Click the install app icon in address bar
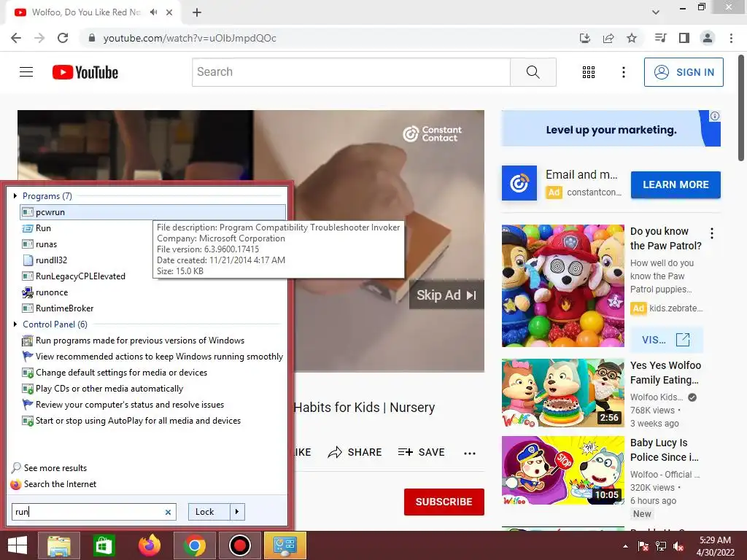Screen dimensions: 747x560 click(584, 38)
